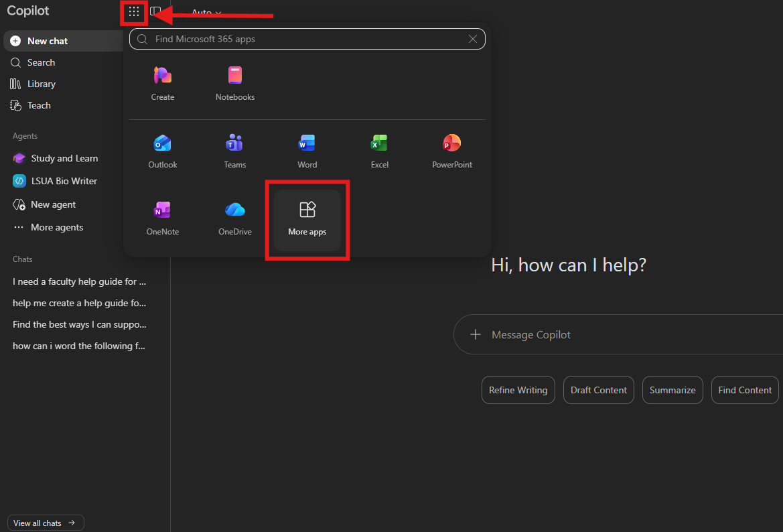Viewport: 783px width, 532px height.
Task: Open the Teach section
Action: click(39, 105)
